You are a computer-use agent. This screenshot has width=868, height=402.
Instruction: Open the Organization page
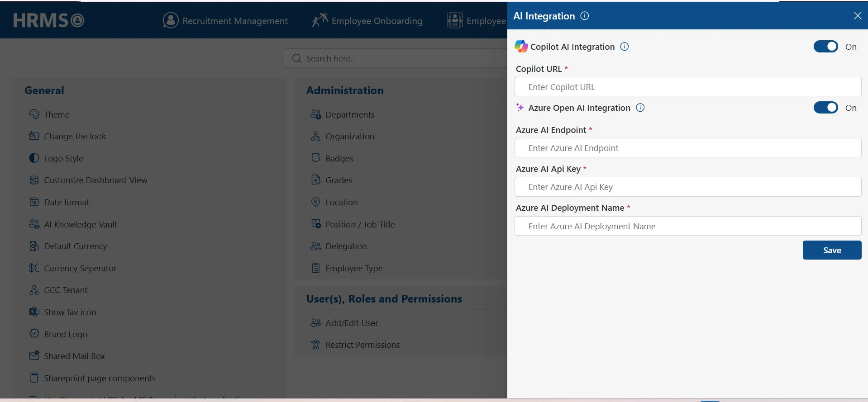(350, 136)
